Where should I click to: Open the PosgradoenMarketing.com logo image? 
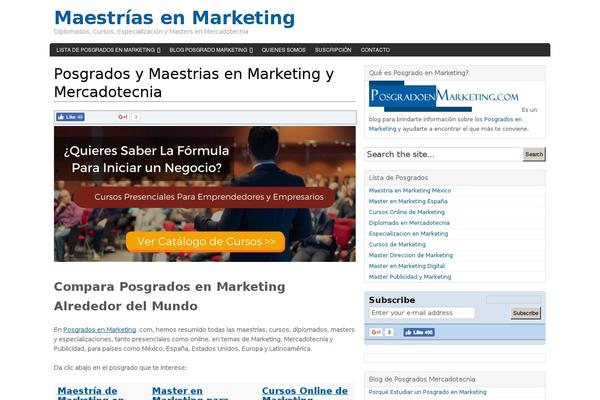[443, 96]
